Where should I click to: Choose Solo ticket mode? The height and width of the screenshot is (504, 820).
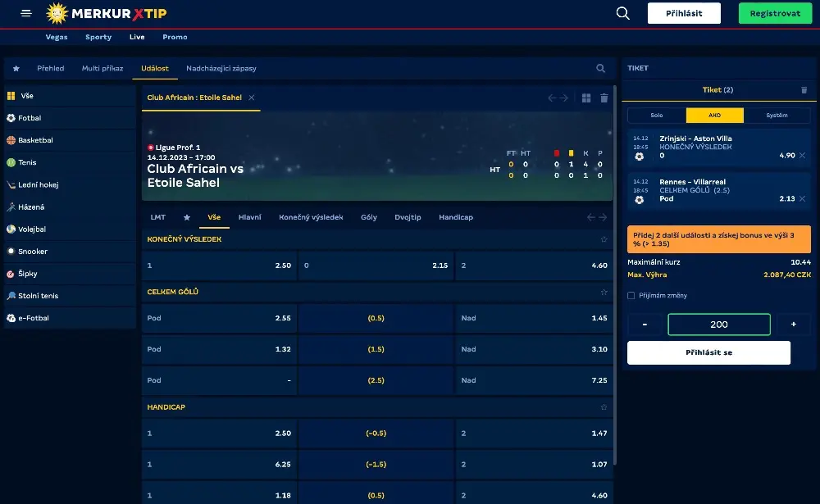tap(657, 115)
